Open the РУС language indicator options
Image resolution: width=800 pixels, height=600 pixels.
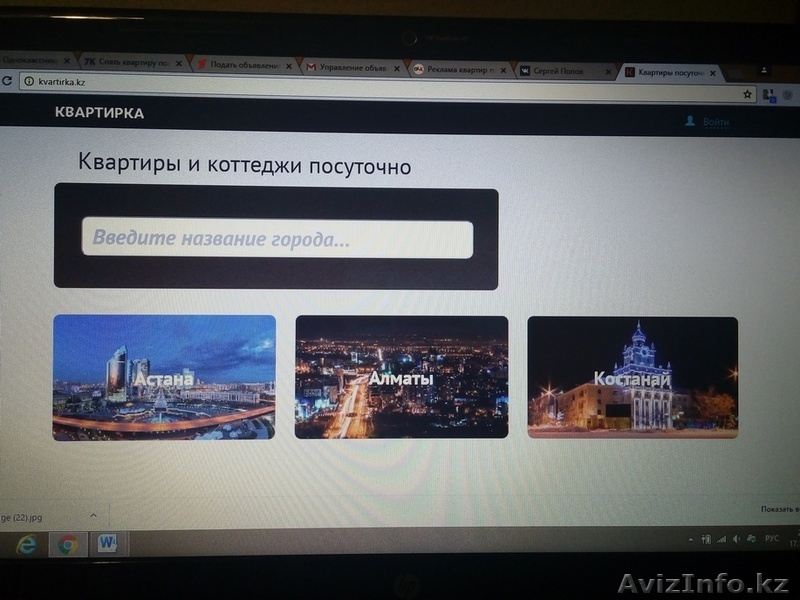point(772,540)
